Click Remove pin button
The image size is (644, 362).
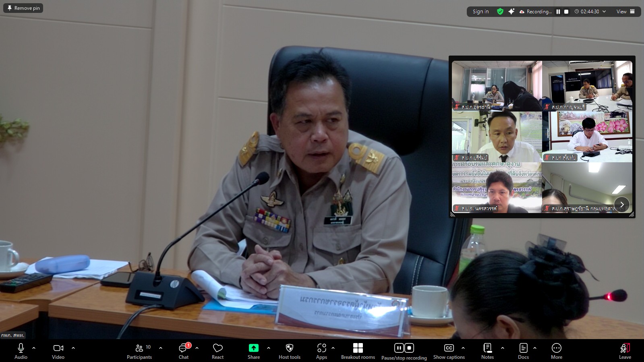(x=23, y=8)
